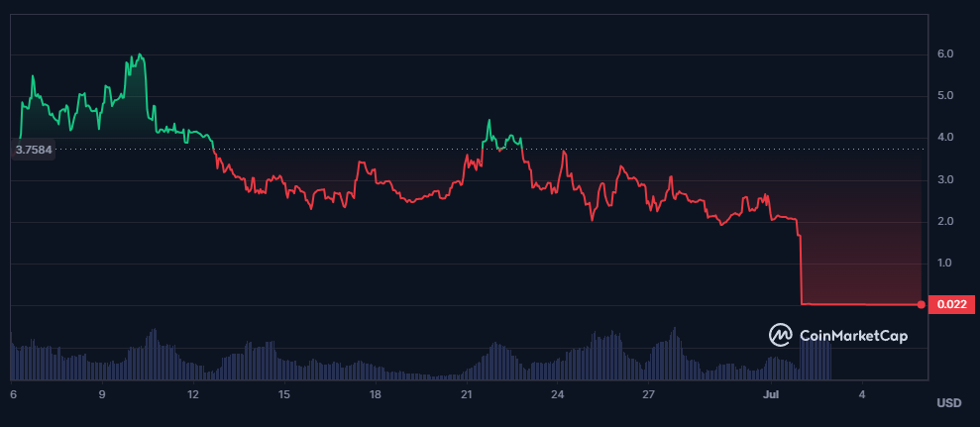Click the 3.0 y-axis value
Image resolution: width=980 pixels, height=427 pixels.
point(945,180)
